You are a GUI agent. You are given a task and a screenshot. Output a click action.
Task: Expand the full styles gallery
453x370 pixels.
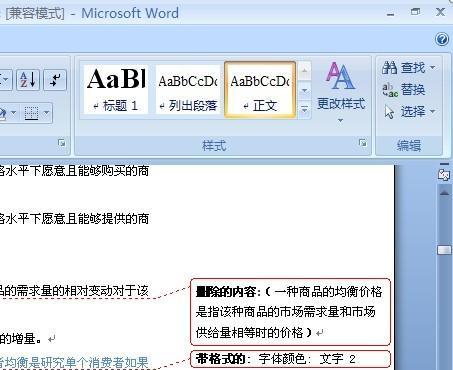point(304,109)
